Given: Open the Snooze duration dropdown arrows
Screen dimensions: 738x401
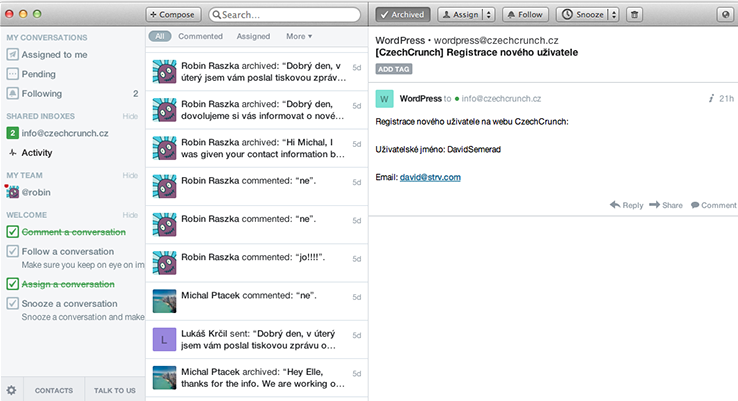Looking at the screenshot, I should tap(611, 15).
